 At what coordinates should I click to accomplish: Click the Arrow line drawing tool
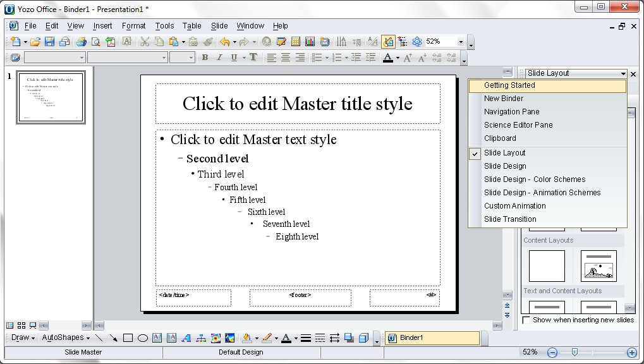click(x=114, y=338)
